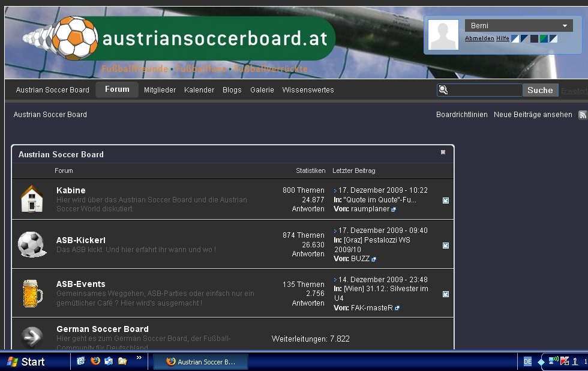Click the Suche button
This screenshot has width=588, height=371.
(540, 90)
